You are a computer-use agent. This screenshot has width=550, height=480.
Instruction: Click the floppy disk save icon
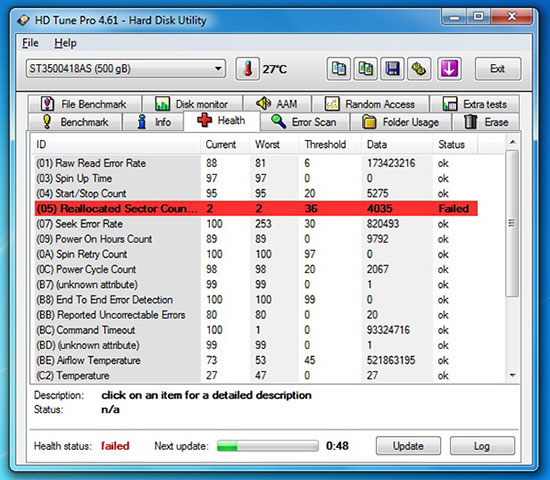tap(393, 69)
